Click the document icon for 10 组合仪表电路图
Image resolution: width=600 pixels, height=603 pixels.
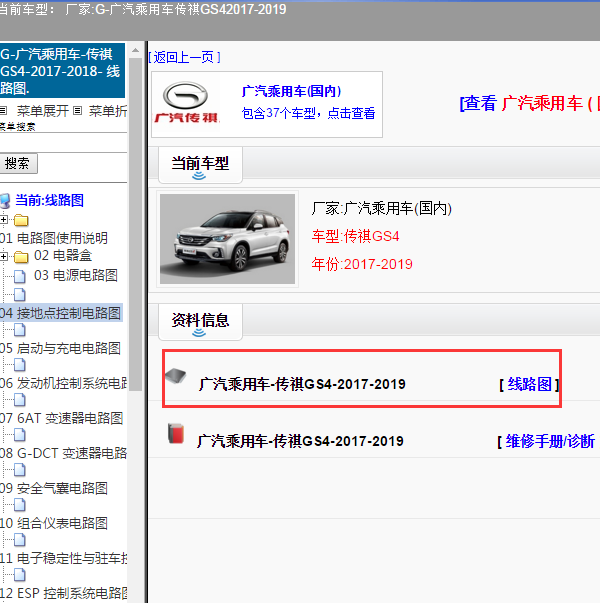coord(20,505)
